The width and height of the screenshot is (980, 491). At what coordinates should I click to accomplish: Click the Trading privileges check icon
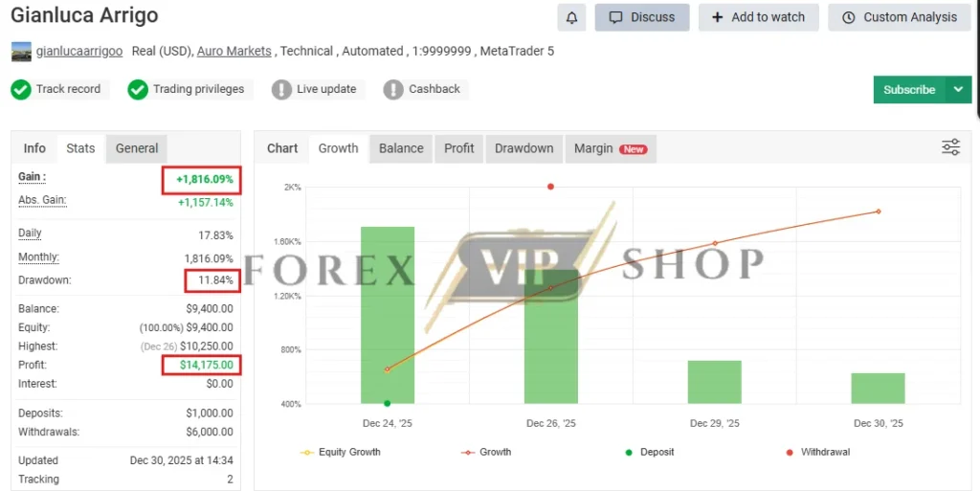(138, 89)
